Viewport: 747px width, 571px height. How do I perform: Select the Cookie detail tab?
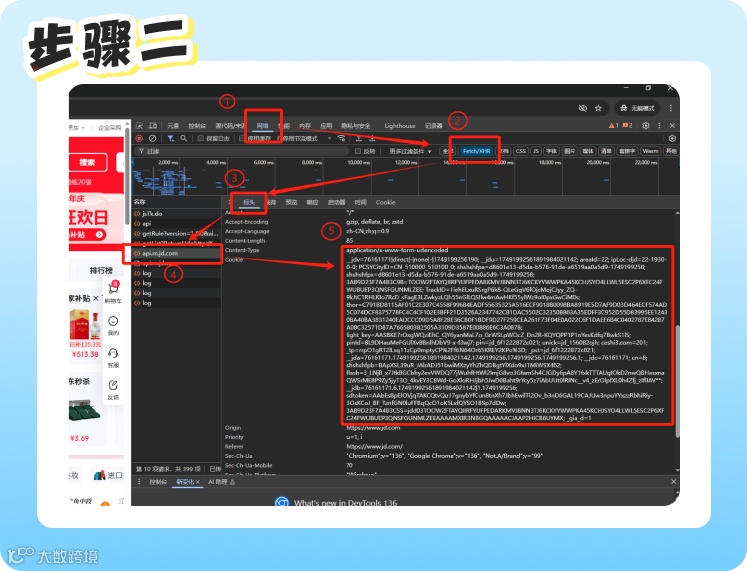tap(385, 202)
